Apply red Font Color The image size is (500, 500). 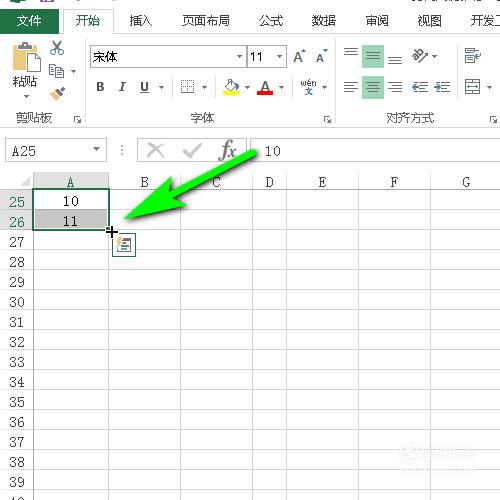265,87
